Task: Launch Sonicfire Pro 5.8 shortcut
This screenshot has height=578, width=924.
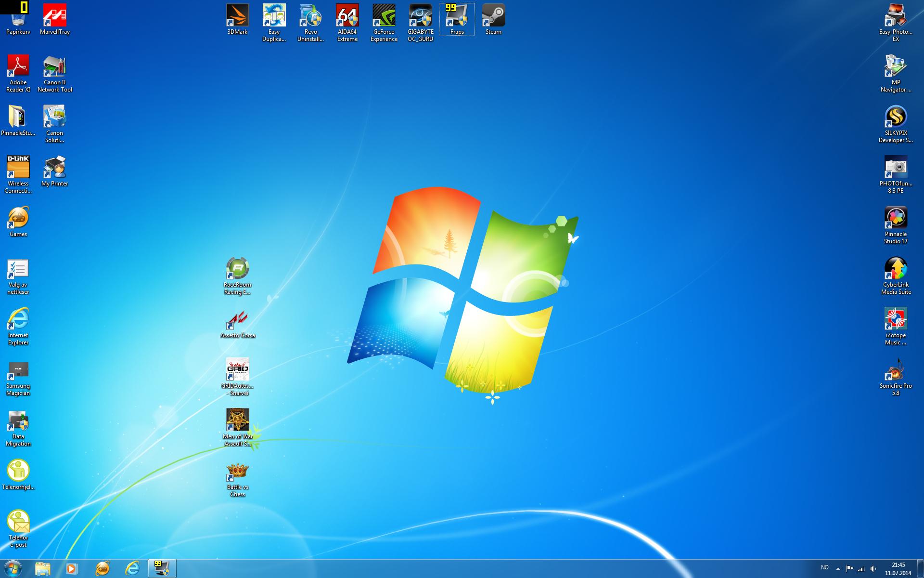Action: pos(896,376)
